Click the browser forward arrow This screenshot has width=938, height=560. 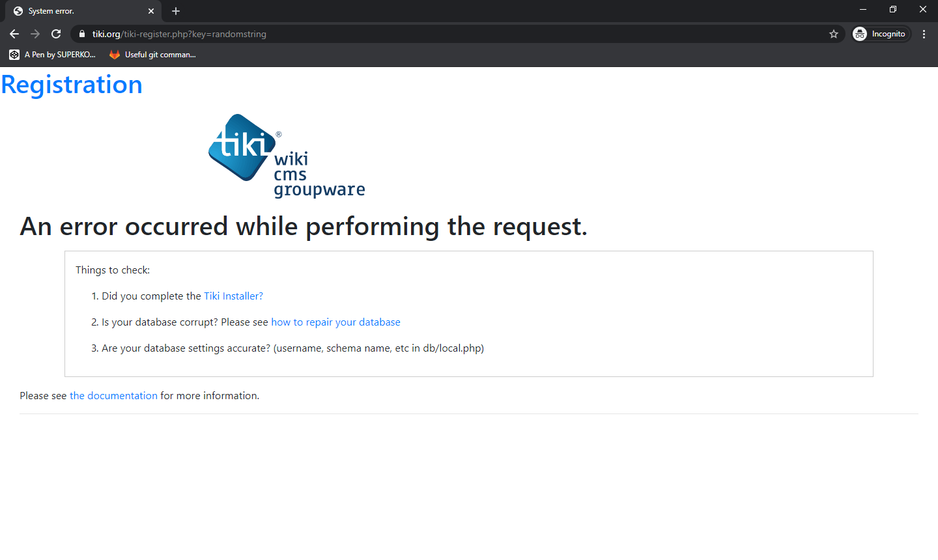pyautogui.click(x=35, y=34)
